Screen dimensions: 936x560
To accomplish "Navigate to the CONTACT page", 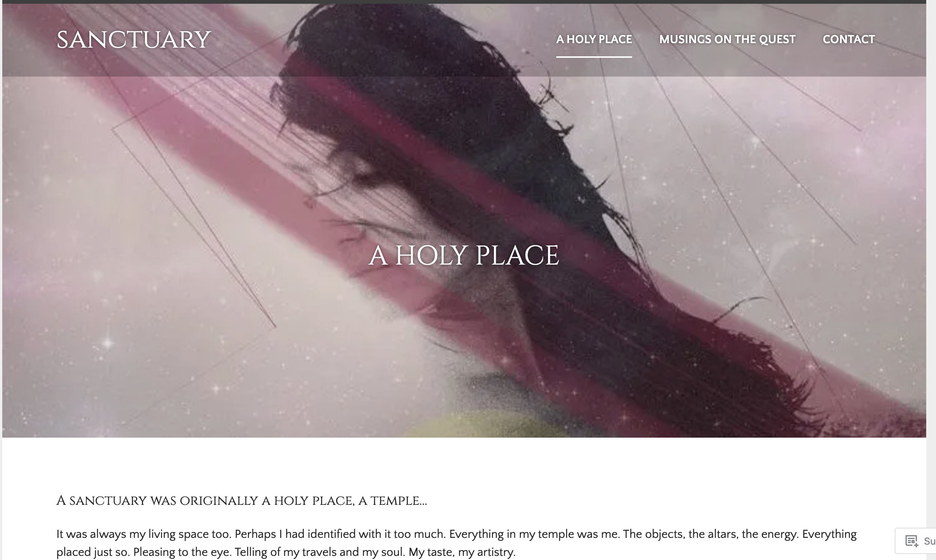I will click(849, 39).
